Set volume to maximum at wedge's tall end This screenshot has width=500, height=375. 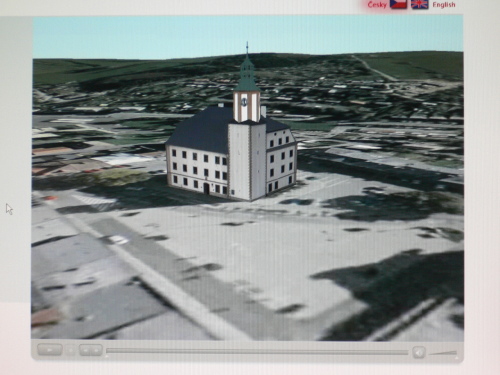tap(455, 353)
